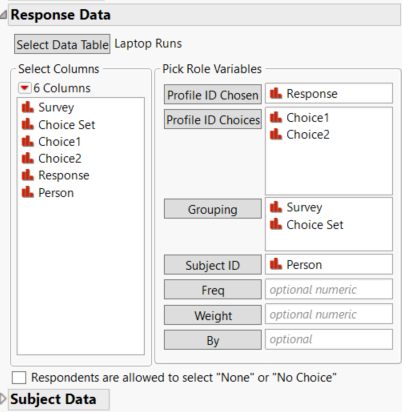
Task: Click the Weight optional numeric field
Action: [x=329, y=314]
